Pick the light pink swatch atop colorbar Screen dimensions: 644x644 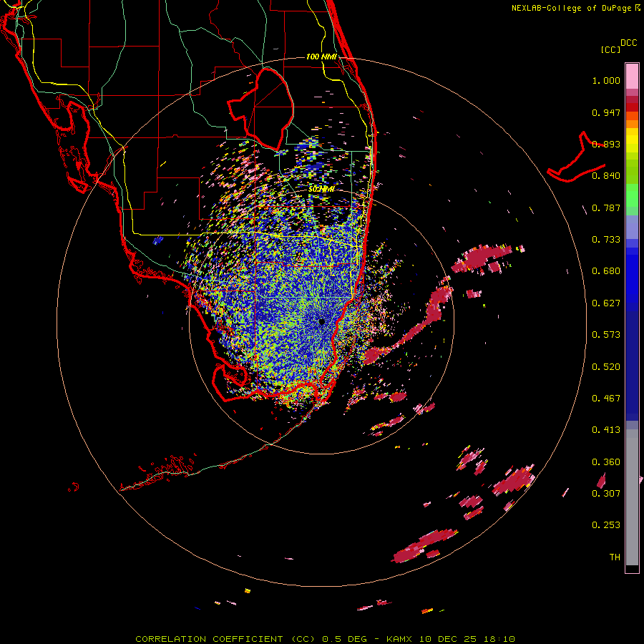[x=632, y=76]
